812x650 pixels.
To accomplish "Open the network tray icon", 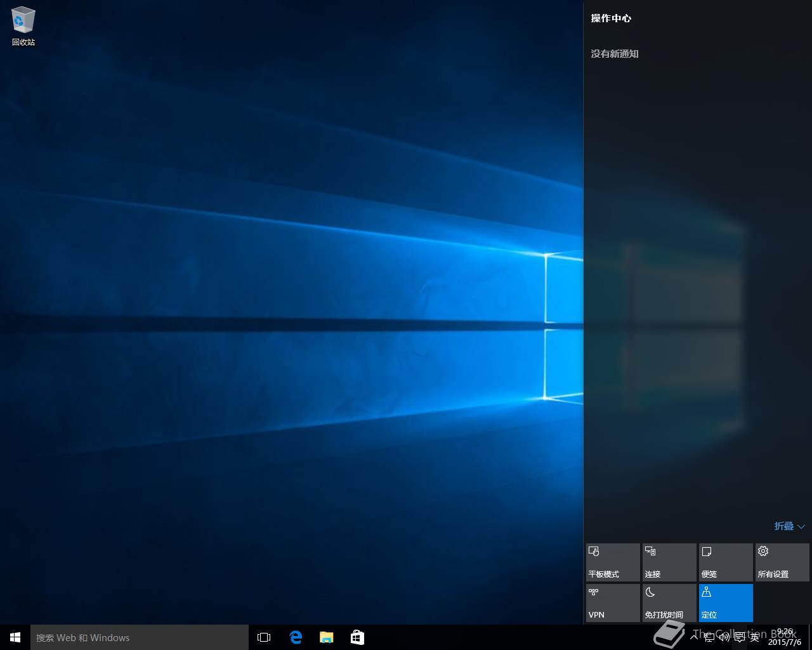I will click(x=709, y=637).
